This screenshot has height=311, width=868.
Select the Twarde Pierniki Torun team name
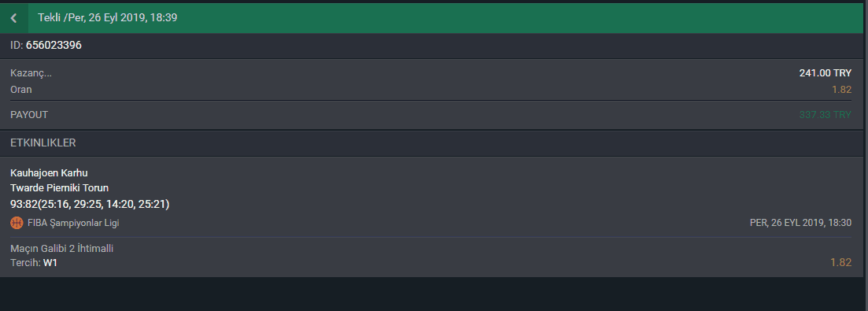tap(59, 188)
